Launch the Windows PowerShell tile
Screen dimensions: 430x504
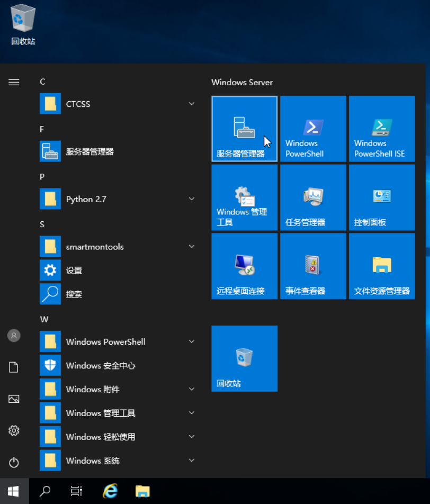pos(313,129)
